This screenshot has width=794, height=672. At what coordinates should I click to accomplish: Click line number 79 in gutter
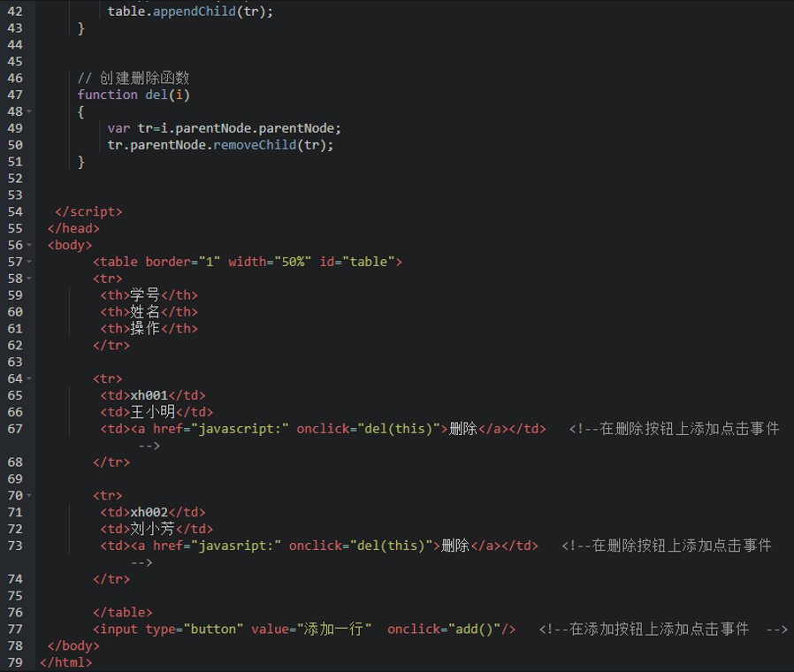[x=15, y=662]
